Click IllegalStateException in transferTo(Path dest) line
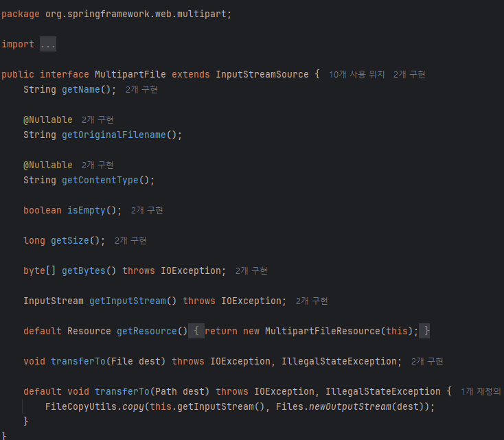Screen dimensions: 504x440 tap(383, 392)
